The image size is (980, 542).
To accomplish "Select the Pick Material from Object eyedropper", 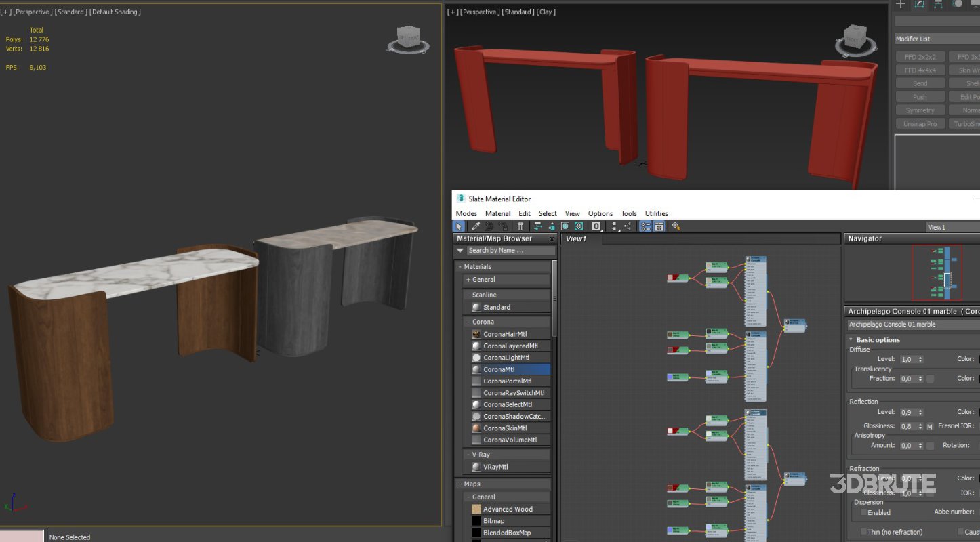I will 474,227.
